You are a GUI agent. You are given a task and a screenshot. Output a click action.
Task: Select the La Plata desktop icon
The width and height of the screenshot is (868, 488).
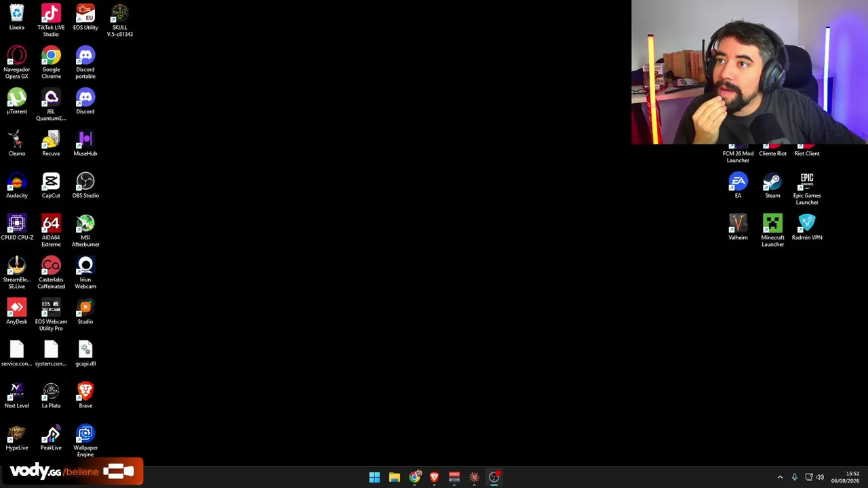coord(51,392)
